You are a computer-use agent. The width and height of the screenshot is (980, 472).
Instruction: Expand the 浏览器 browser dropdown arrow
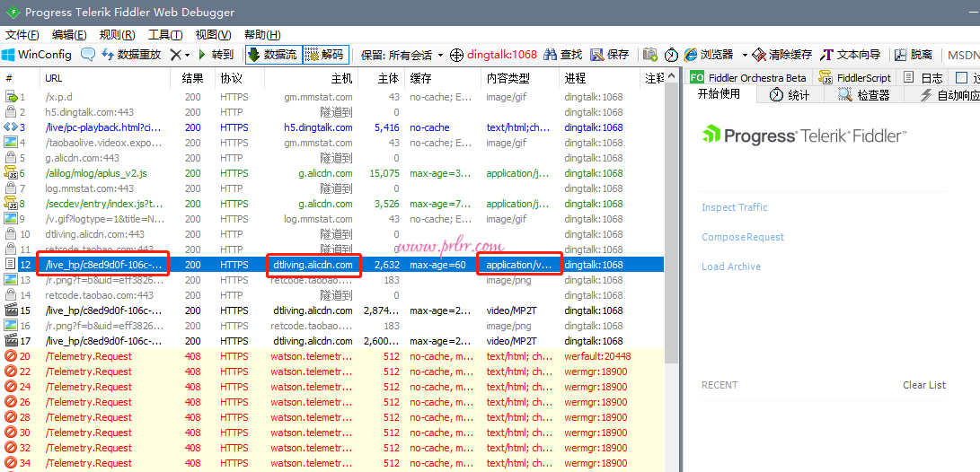click(x=741, y=55)
